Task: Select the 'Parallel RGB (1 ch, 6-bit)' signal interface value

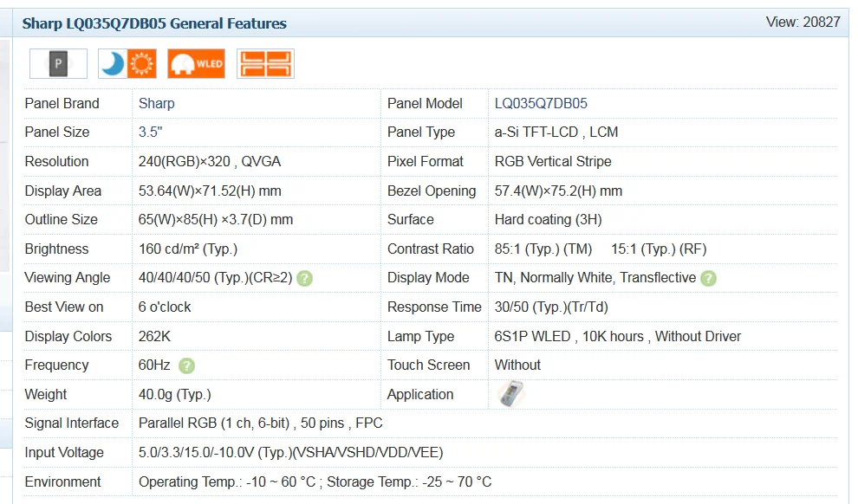Action: point(214,423)
